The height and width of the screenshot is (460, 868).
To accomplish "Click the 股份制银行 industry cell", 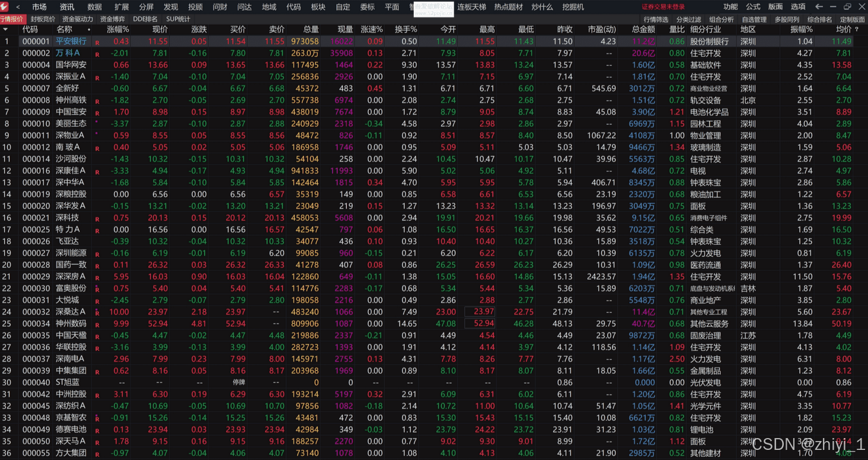I will pos(710,41).
